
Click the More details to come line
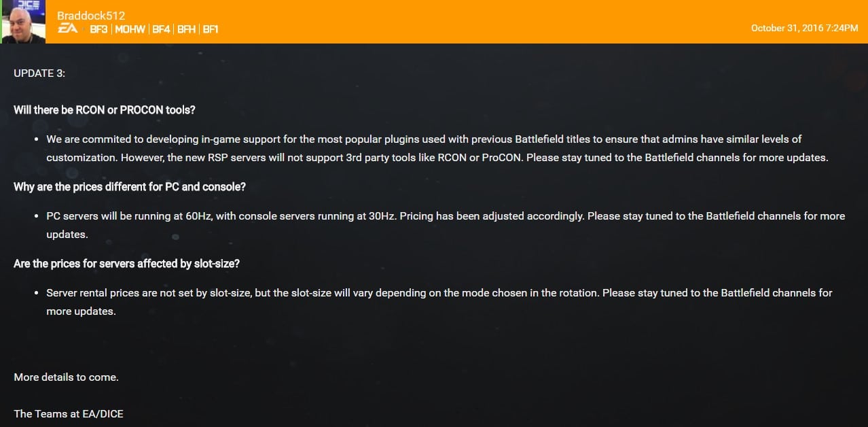coord(66,377)
